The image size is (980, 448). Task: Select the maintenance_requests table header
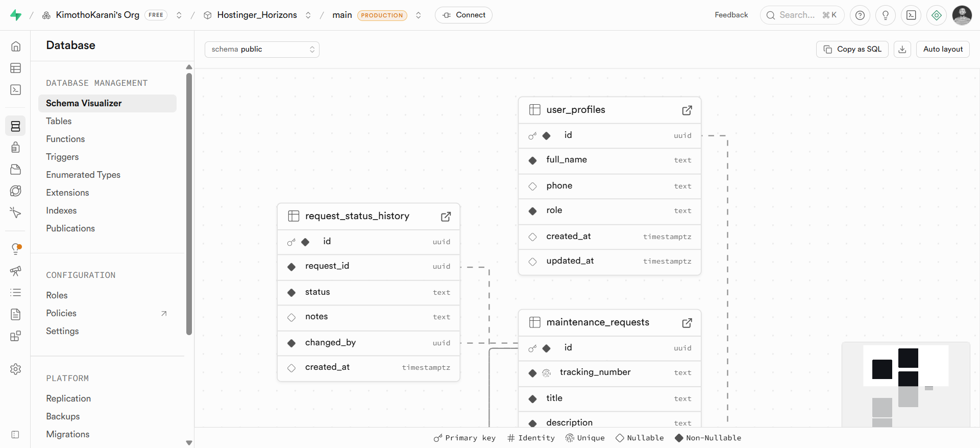(x=609, y=323)
